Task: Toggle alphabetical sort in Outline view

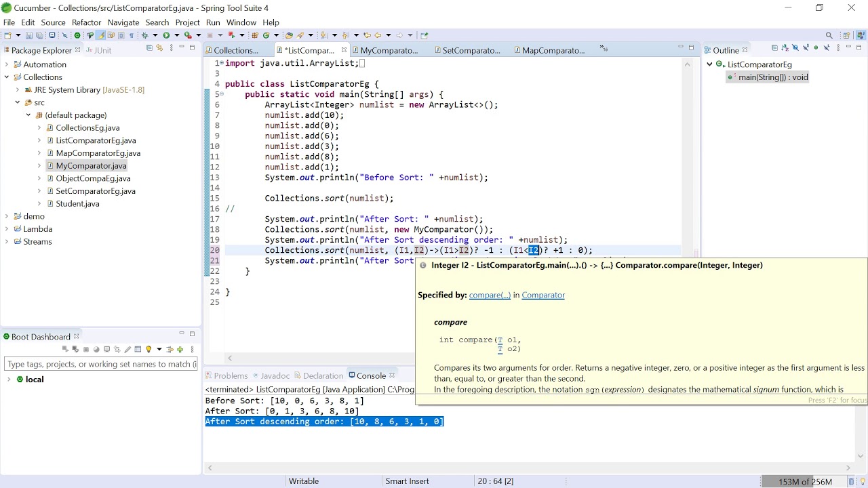Action: coord(785,47)
